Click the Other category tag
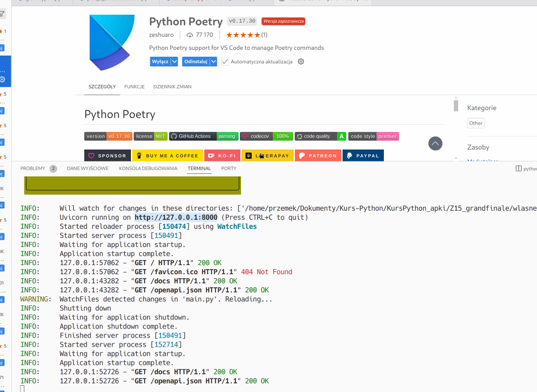This screenshot has height=392, width=537. (x=476, y=123)
